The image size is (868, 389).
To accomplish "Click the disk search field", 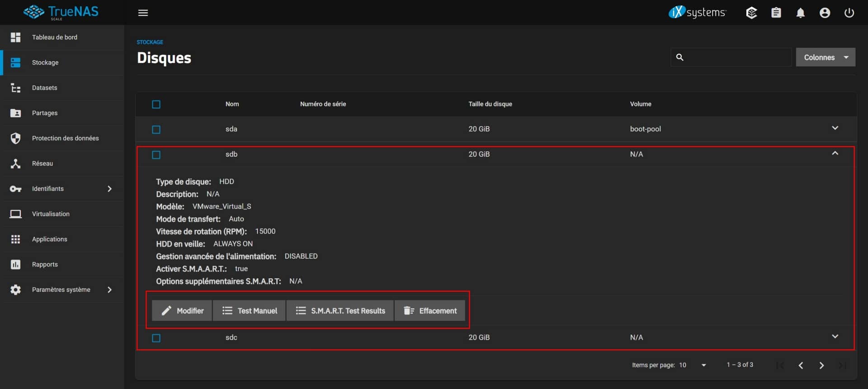I will [737, 57].
